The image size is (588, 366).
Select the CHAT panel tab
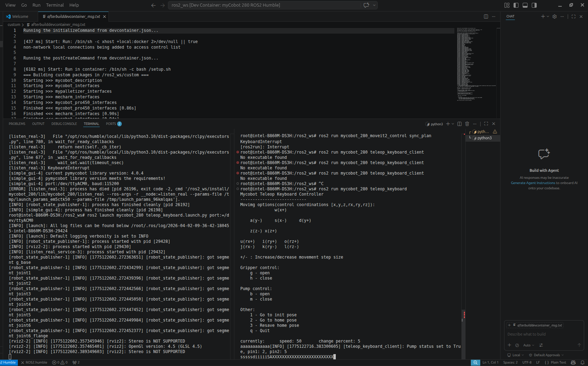click(x=510, y=16)
